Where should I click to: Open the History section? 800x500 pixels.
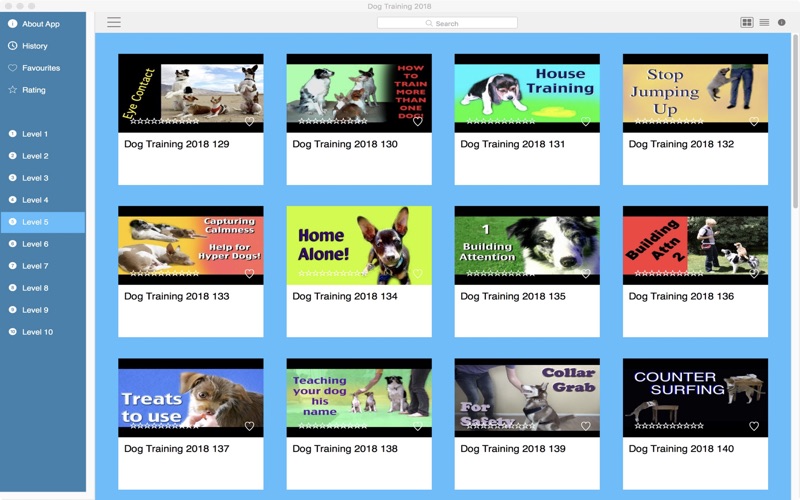tap(43, 46)
